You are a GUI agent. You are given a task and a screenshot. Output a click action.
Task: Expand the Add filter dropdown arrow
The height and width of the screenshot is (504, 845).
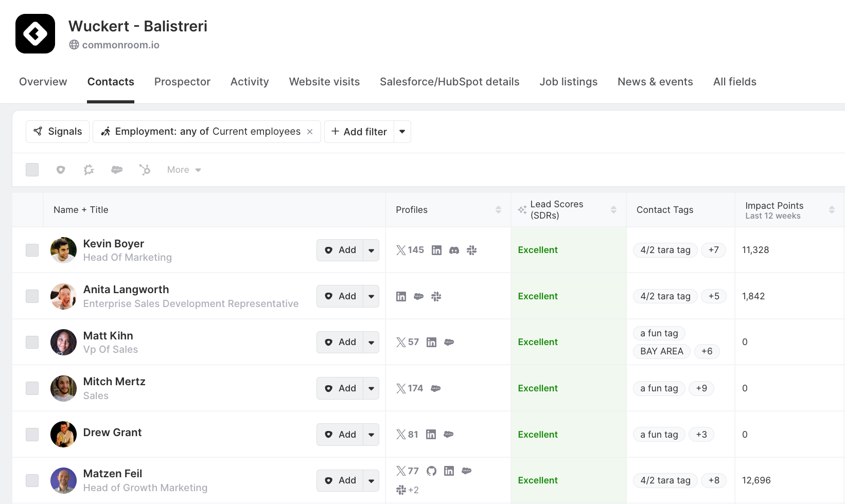pos(402,132)
